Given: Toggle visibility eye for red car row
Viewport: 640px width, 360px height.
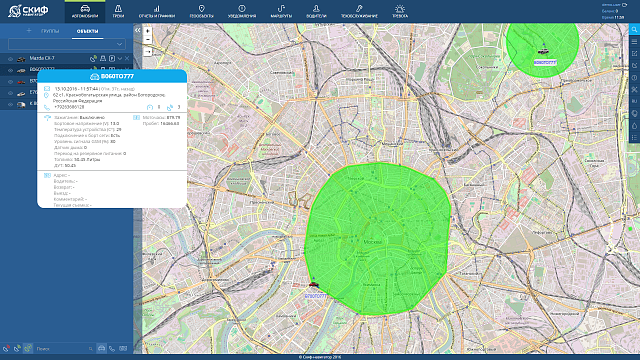Looking at the screenshot, I should [x=10, y=82].
